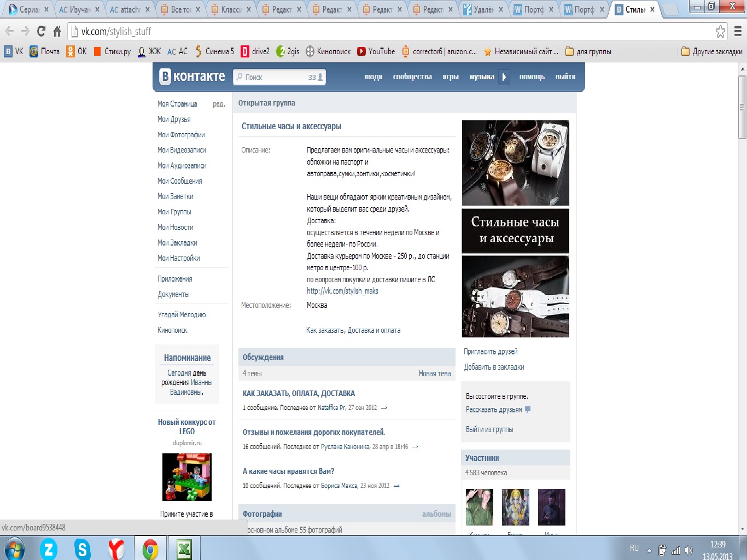Open the Windows Start menu
The height and width of the screenshot is (560, 747).
(14, 549)
